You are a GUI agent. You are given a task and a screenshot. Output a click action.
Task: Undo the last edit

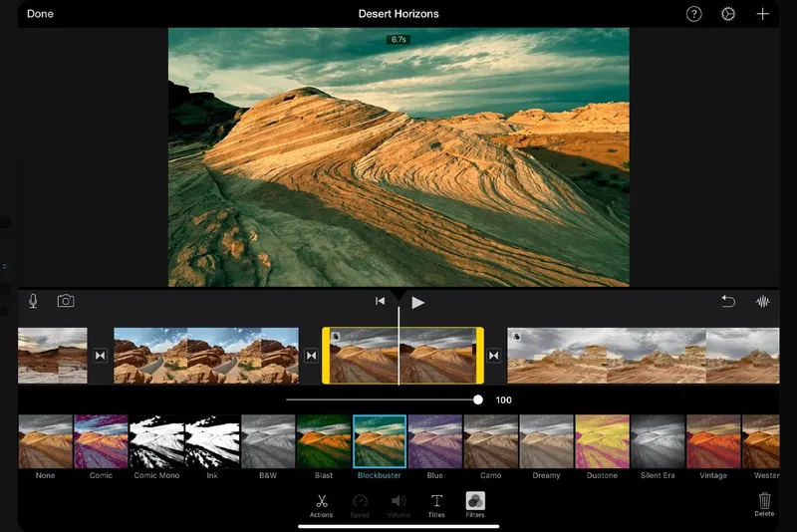click(x=728, y=301)
